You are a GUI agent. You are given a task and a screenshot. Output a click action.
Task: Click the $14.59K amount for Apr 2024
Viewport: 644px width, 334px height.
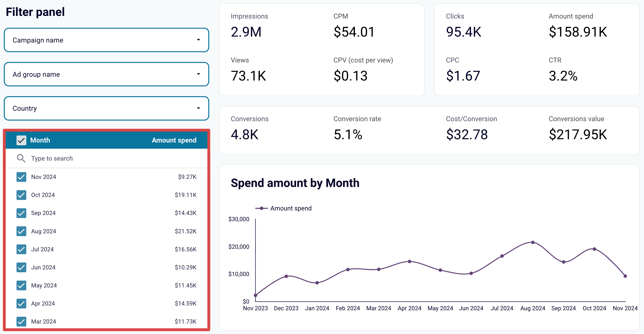coord(185,304)
